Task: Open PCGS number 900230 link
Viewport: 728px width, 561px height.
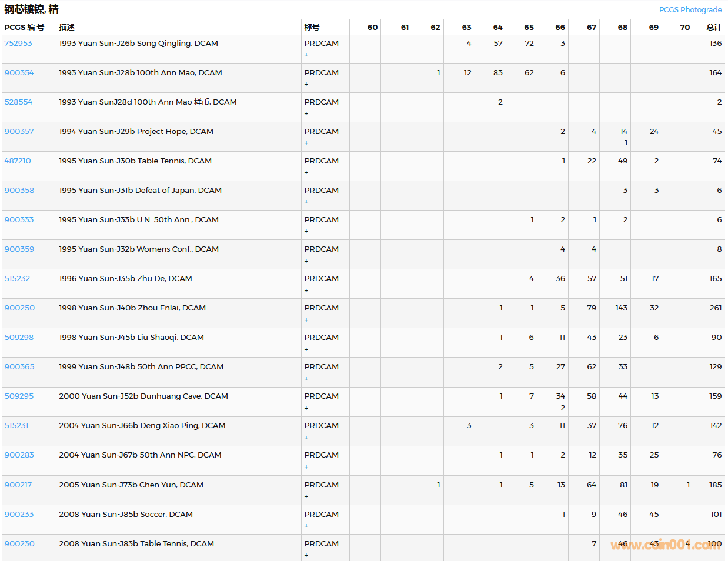Action: tap(18, 544)
